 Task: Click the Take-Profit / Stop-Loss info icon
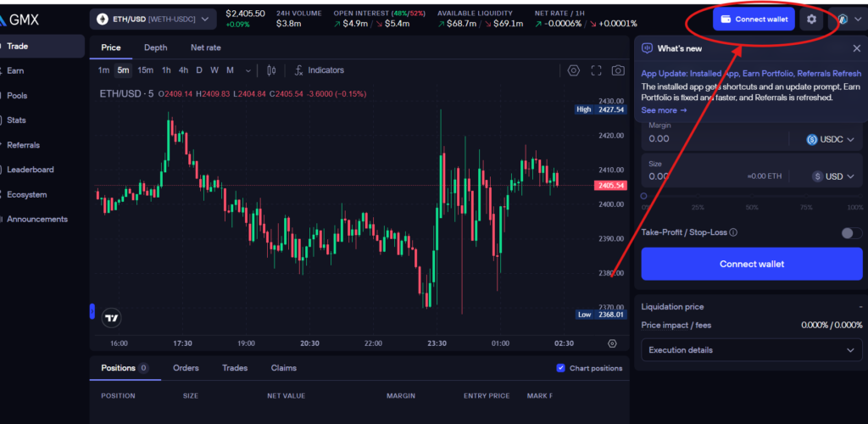click(x=733, y=232)
